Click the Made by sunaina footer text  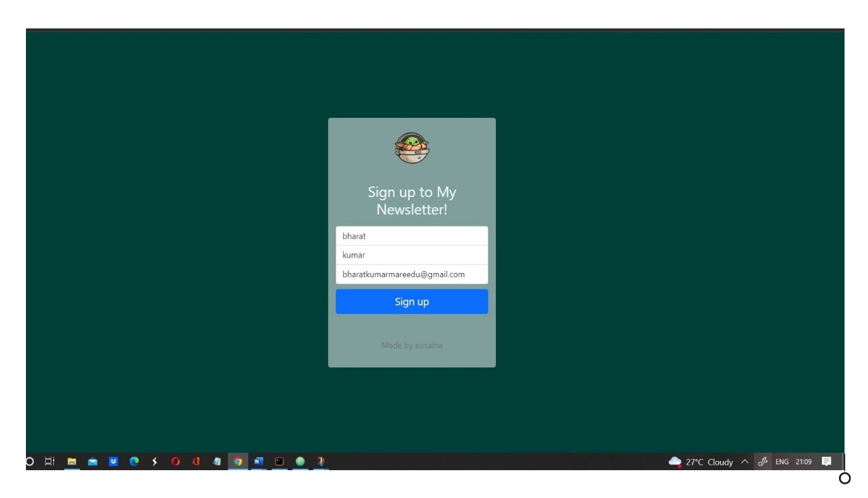412,345
